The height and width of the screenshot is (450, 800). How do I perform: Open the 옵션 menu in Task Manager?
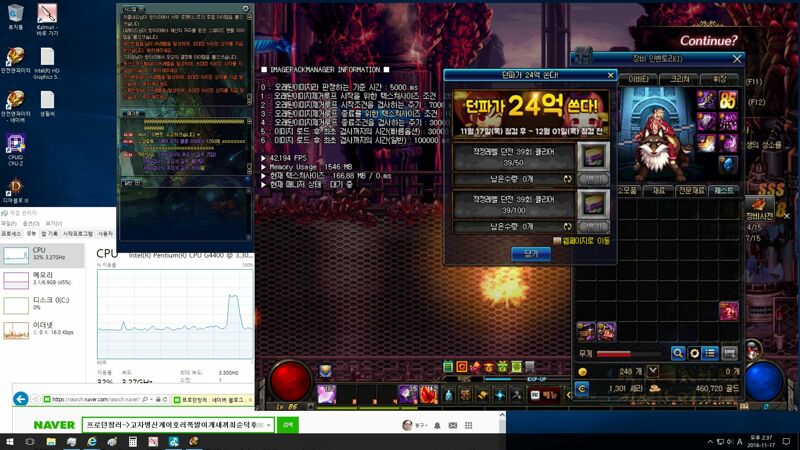tap(31, 223)
